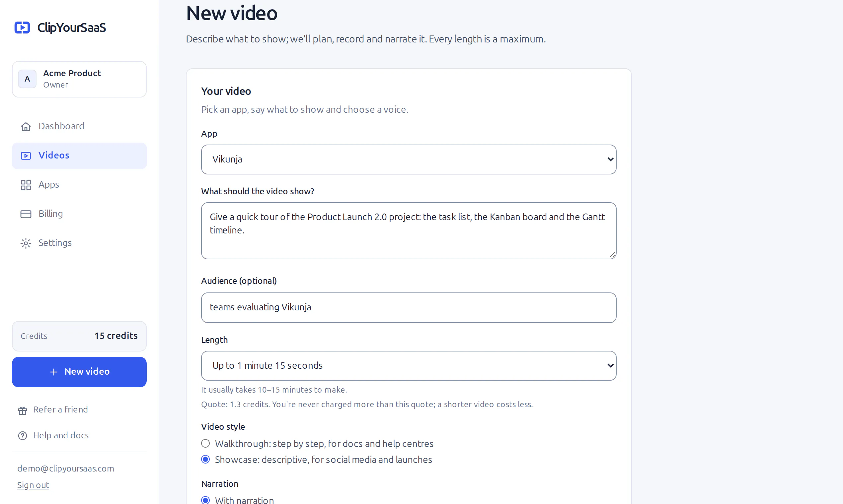The image size is (843, 504).
Task: Click the 'What should the video show?' label
Action: pos(258,191)
